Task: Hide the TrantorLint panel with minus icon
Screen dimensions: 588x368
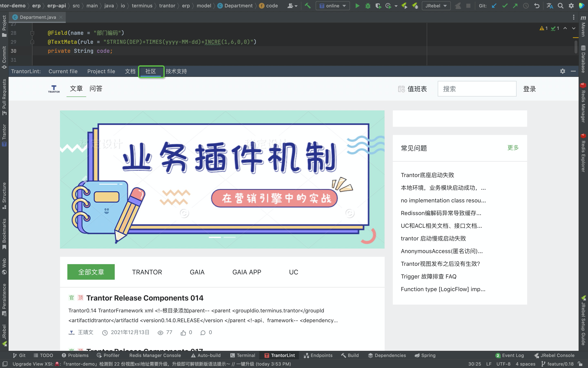Action: [573, 71]
